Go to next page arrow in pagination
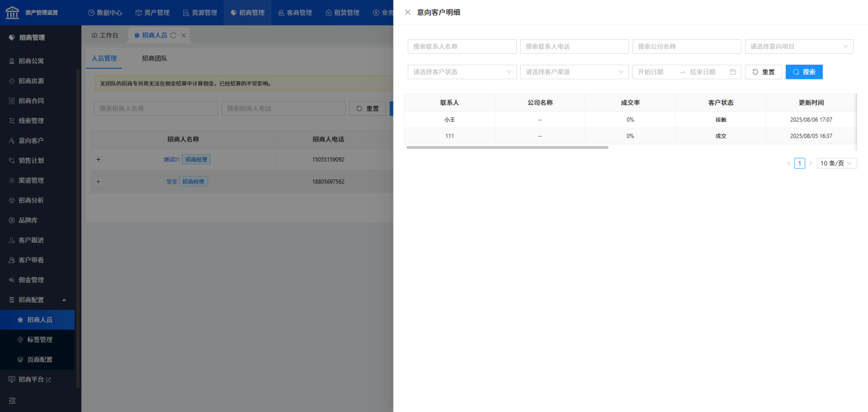This screenshot has width=868, height=412. click(x=810, y=163)
